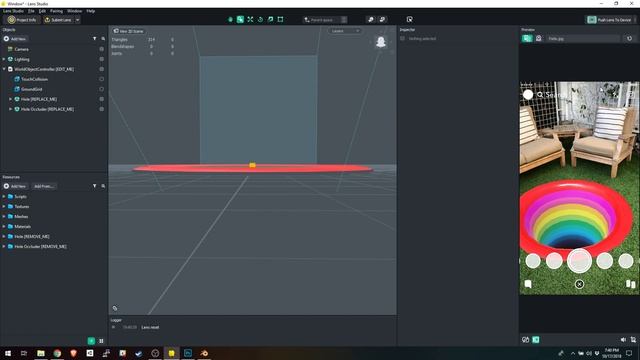Open the Edit menu

(x=42, y=11)
